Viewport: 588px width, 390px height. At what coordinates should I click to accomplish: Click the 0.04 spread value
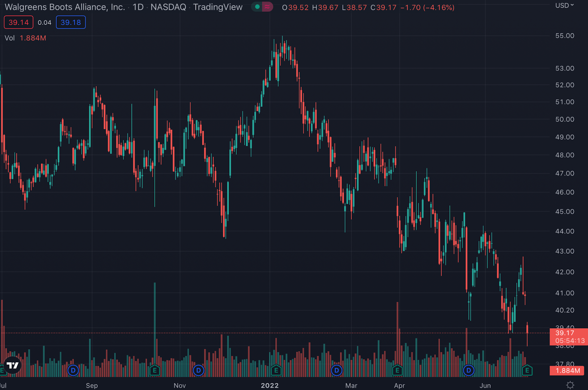tap(44, 23)
